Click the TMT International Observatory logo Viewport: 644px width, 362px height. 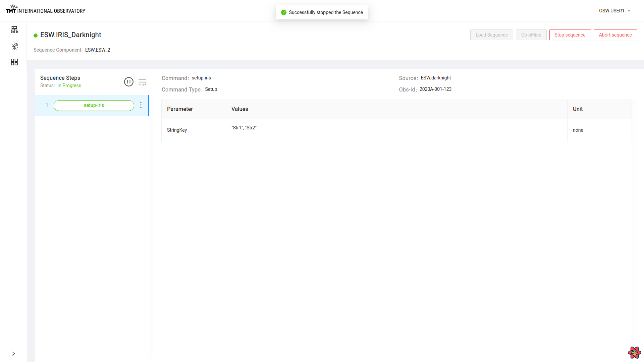pos(46,9)
